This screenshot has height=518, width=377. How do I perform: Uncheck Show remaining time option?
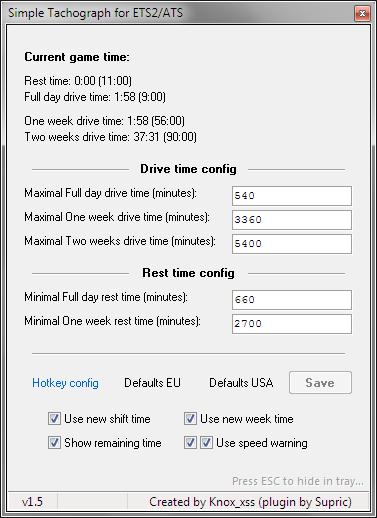(x=54, y=443)
